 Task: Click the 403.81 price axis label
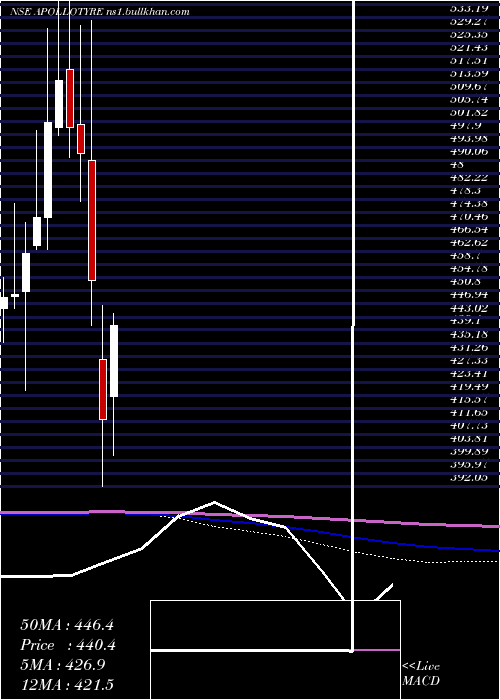tap(469, 439)
